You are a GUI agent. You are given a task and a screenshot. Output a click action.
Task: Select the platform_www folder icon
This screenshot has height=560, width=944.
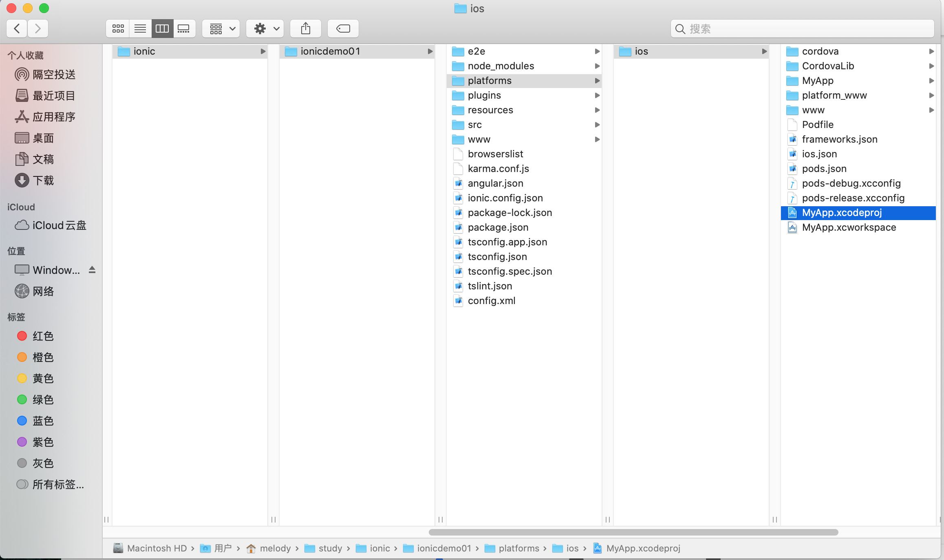click(792, 95)
